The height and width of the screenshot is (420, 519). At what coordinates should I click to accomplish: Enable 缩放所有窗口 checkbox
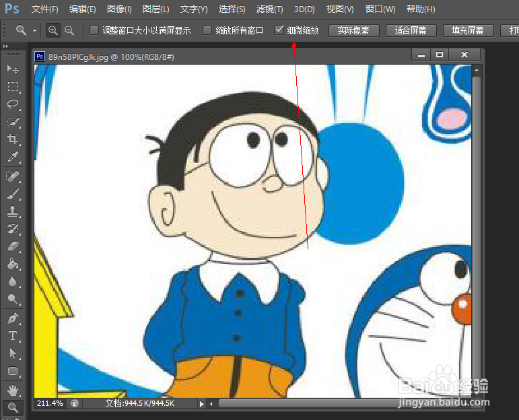point(207,30)
